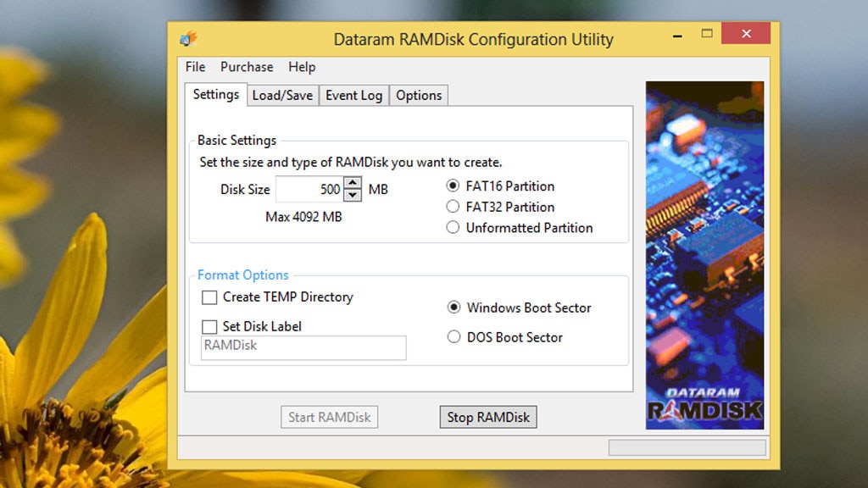Select Unformatted Partition option

453,228
